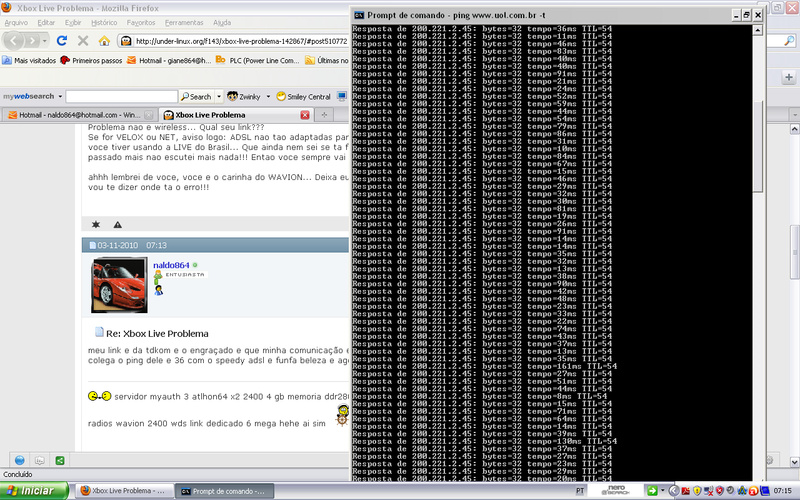Click the blue globe icon in the bottom bar
The width and height of the screenshot is (800, 500).
coord(19,460)
